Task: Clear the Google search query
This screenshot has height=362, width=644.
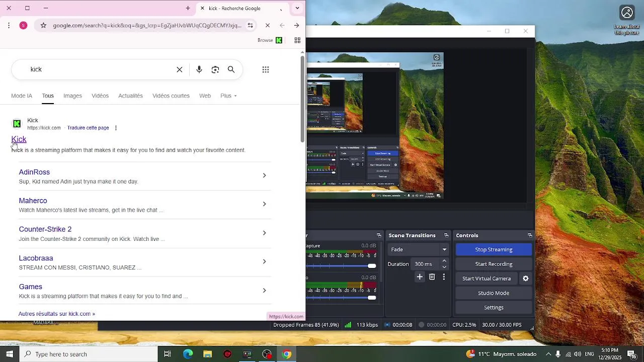Action: click(180, 69)
